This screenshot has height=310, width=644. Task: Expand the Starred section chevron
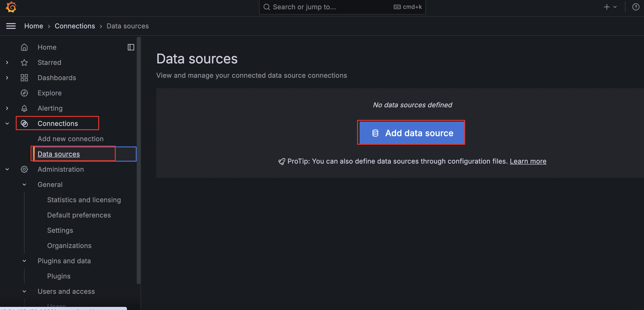(7, 63)
